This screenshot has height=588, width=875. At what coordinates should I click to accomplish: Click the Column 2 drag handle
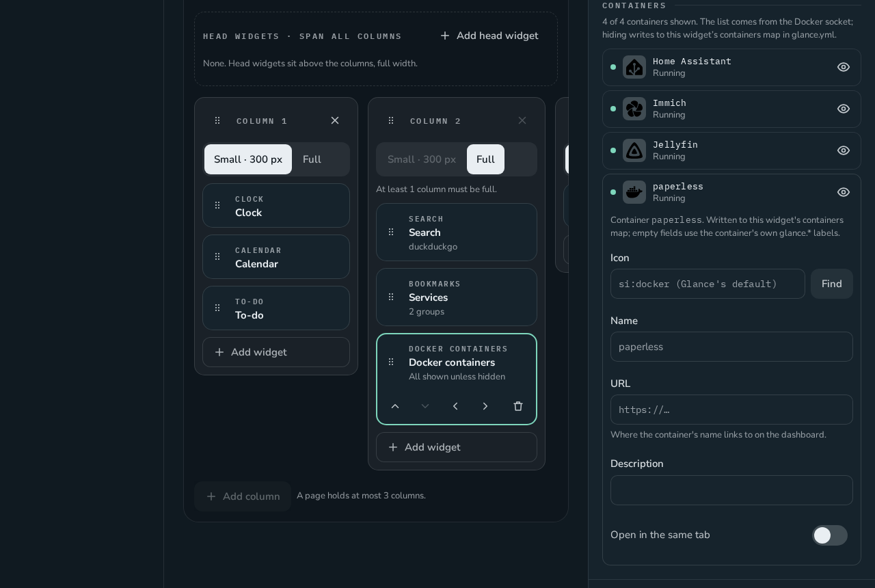pos(391,120)
